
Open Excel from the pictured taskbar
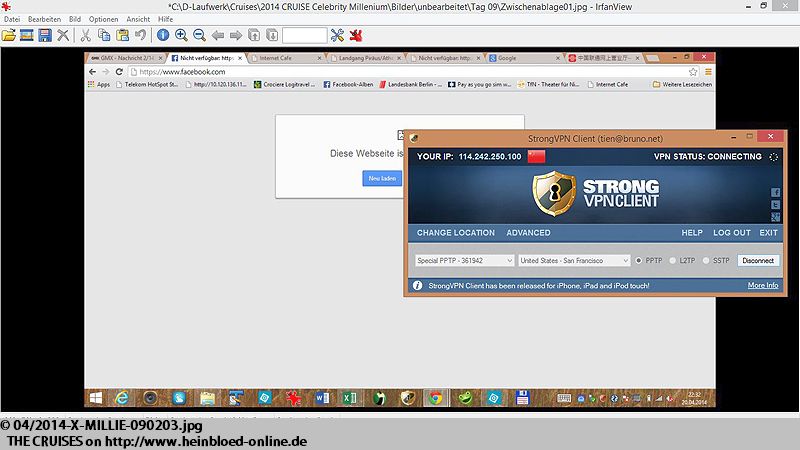(350, 398)
